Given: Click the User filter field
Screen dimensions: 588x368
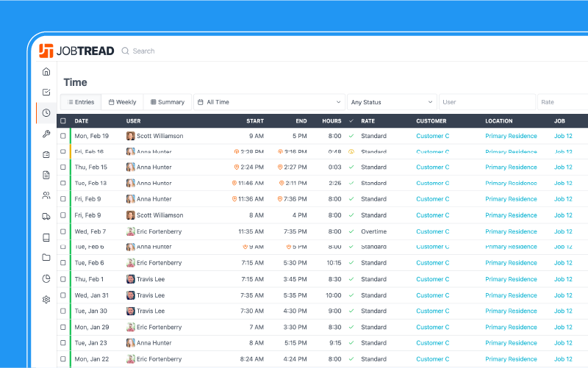Looking at the screenshot, I should (x=487, y=102).
